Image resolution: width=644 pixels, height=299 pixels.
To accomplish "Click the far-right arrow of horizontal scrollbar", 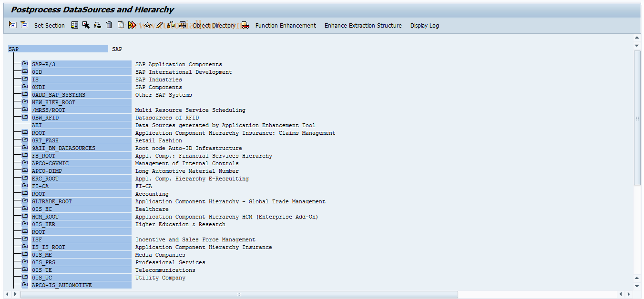I will (629, 294).
